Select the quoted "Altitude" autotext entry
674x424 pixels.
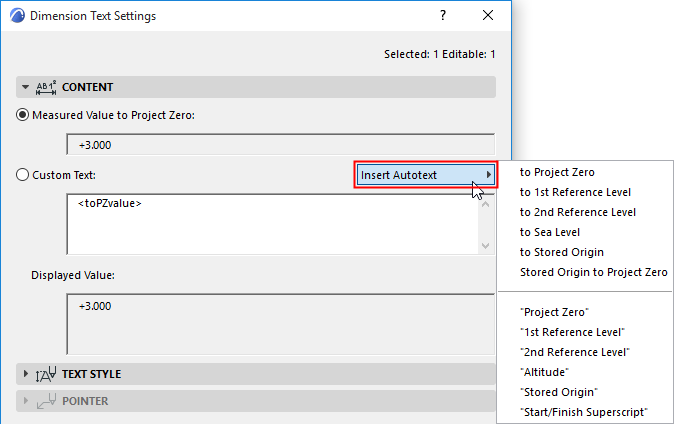(545, 372)
